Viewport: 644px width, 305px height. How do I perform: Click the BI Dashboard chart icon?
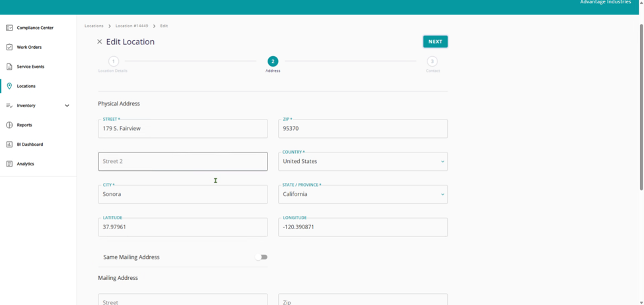tap(9, 145)
